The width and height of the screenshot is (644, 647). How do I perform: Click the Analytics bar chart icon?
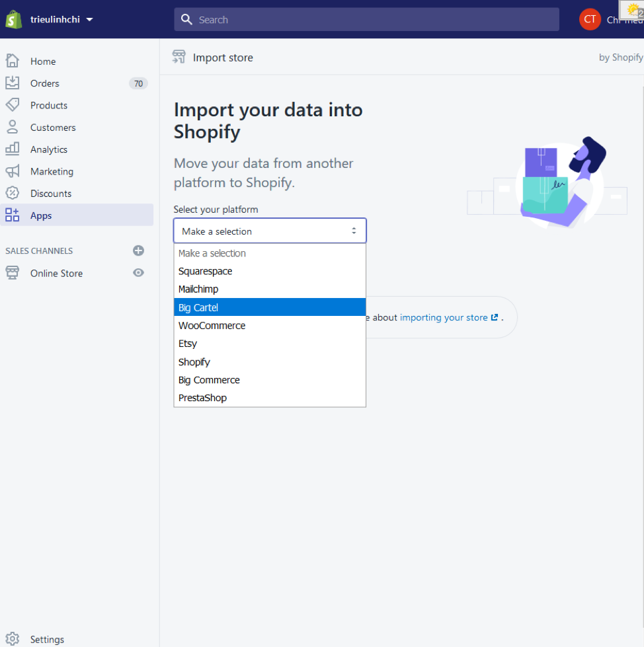[x=13, y=149]
